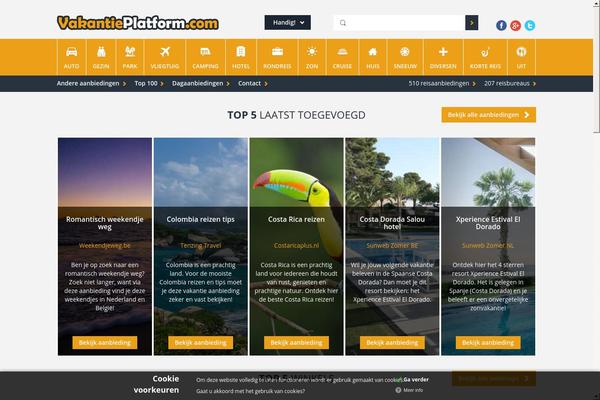
Task: Click the Bekijk alle aanbiedingen button
Action: pos(489,115)
